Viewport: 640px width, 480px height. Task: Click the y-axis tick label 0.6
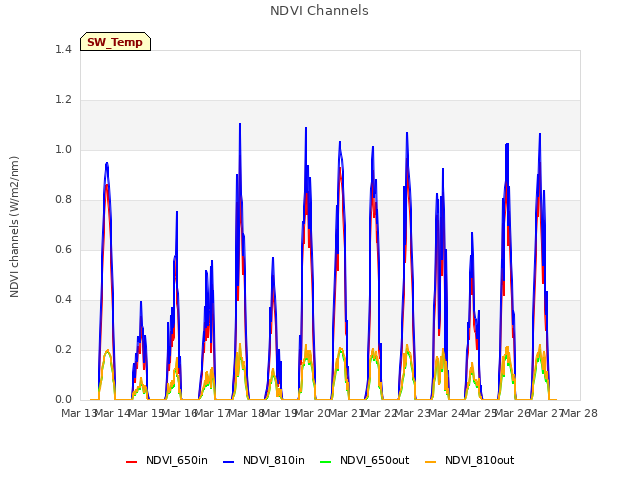point(63,250)
